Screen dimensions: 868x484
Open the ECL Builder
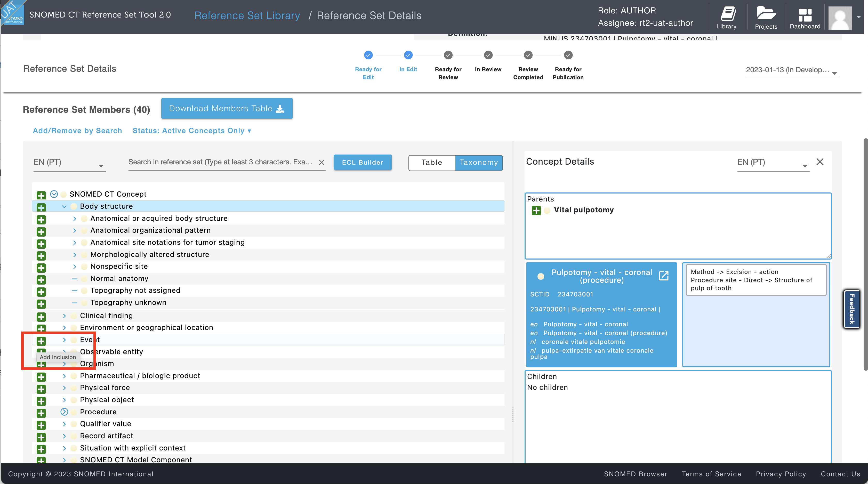pyautogui.click(x=363, y=163)
